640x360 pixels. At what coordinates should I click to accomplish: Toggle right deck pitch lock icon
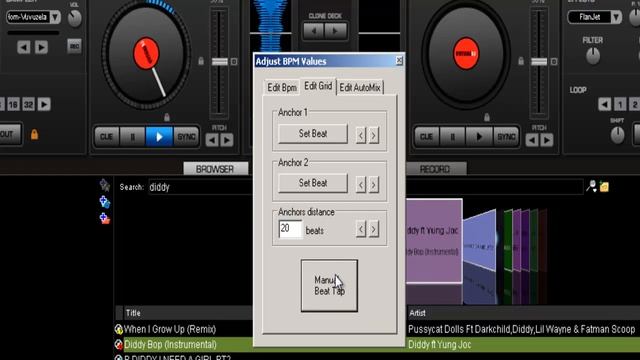click(x=521, y=61)
